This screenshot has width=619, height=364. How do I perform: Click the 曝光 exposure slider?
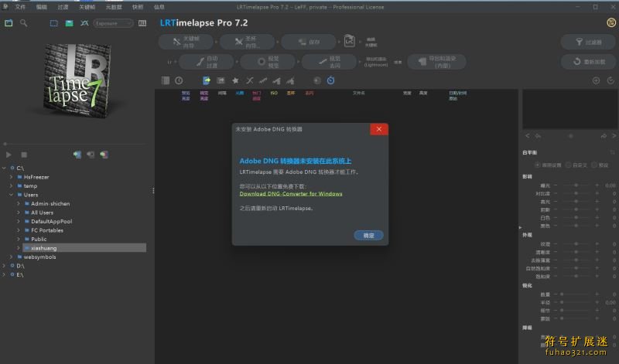(576, 185)
